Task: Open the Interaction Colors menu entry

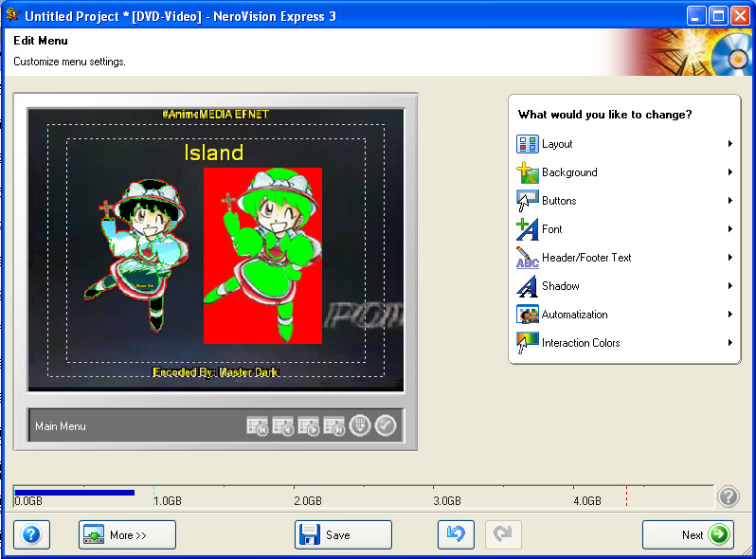Action: point(625,343)
